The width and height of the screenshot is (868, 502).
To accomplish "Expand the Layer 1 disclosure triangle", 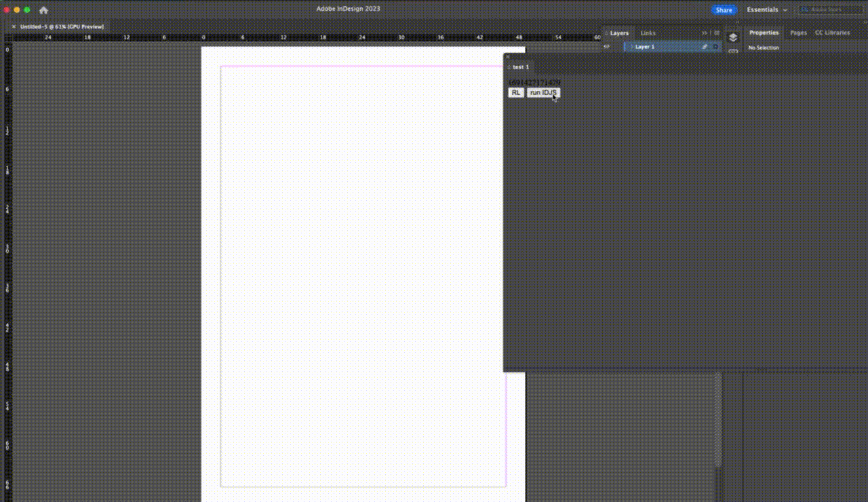I will [631, 47].
